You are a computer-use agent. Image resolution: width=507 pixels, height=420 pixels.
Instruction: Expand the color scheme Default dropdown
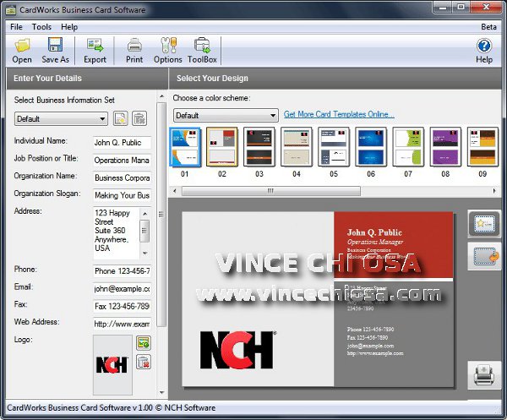click(226, 116)
